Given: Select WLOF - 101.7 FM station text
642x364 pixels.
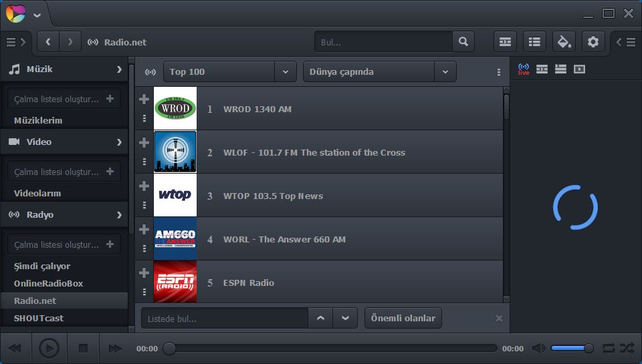Looking at the screenshot, I should [314, 152].
